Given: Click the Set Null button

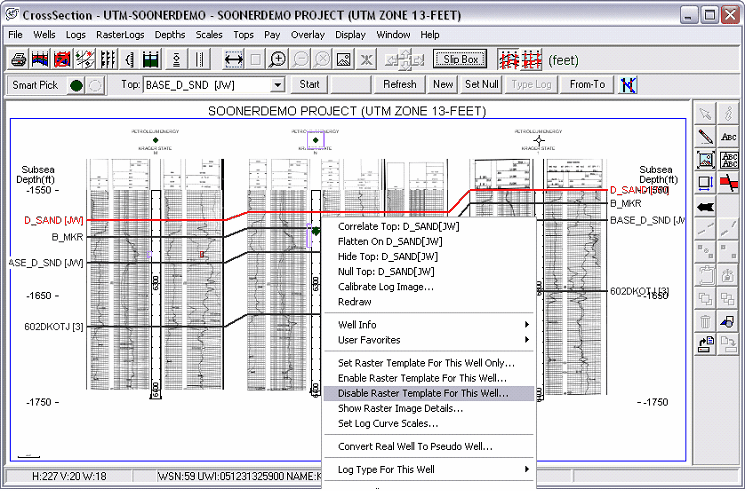Looking at the screenshot, I should (481, 85).
